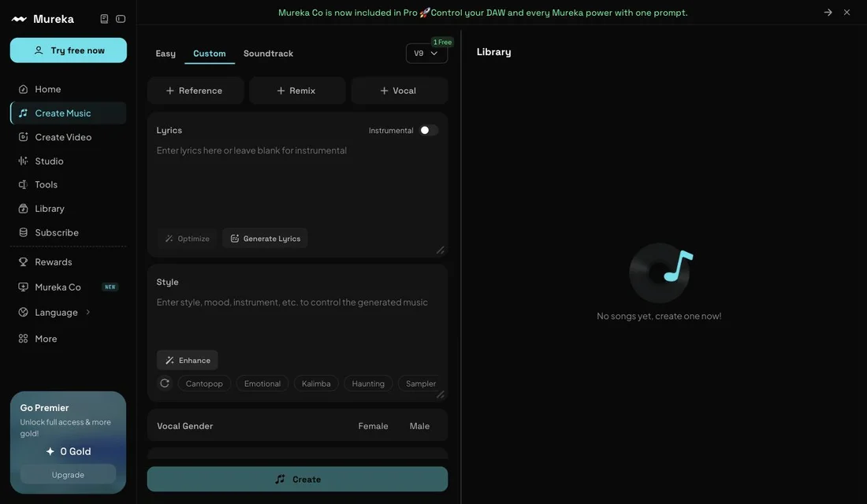The height and width of the screenshot is (504, 867).
Task: Click into the lyrics text field
Action: click(x=297, y=183)
